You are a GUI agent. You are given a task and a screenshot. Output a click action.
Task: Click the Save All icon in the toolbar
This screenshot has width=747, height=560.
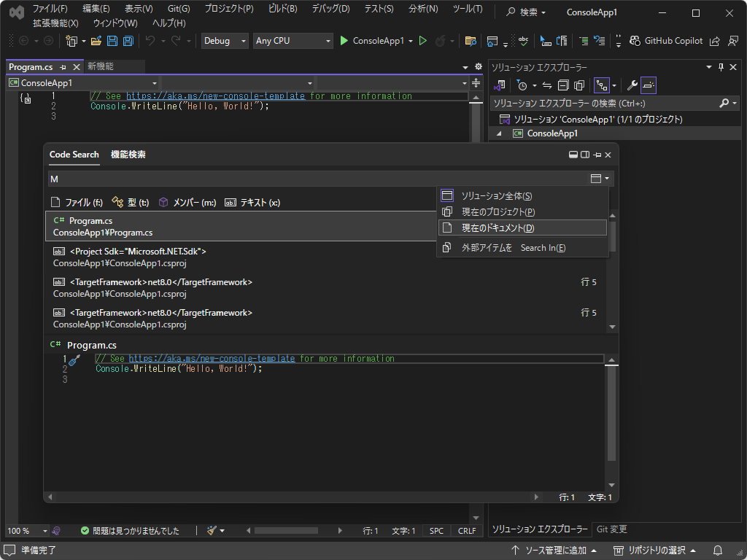[x=127, y=42]
